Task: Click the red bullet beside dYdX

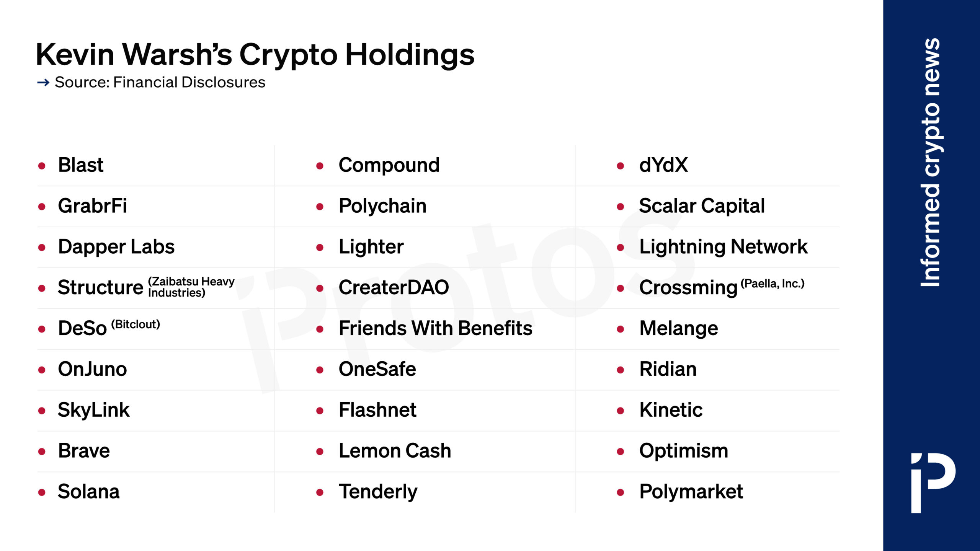Action: click(x=621, y=166)
